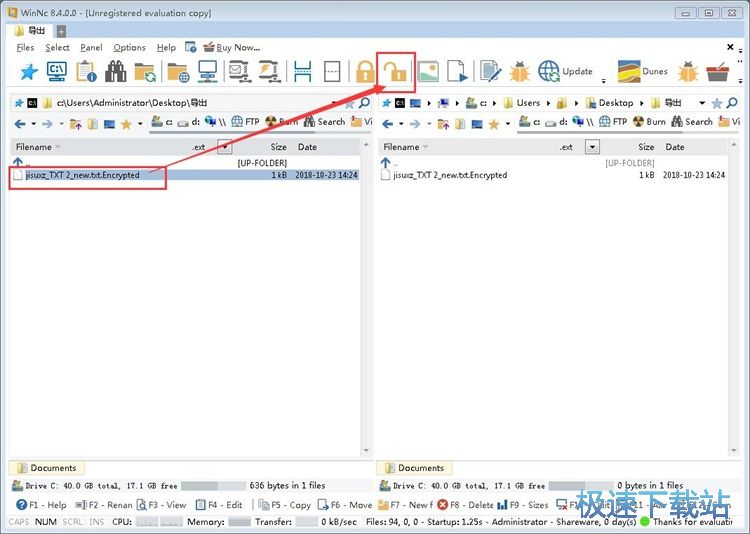Viewport: 750px width, 534px height.
Task: Click F5 - Copy function button
Action: [285, 505]
